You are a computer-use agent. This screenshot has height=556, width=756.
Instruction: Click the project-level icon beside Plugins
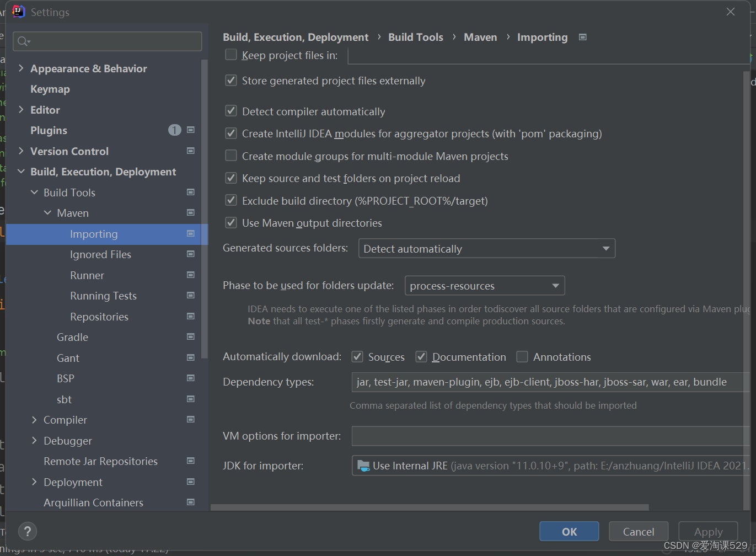[191, 130]
